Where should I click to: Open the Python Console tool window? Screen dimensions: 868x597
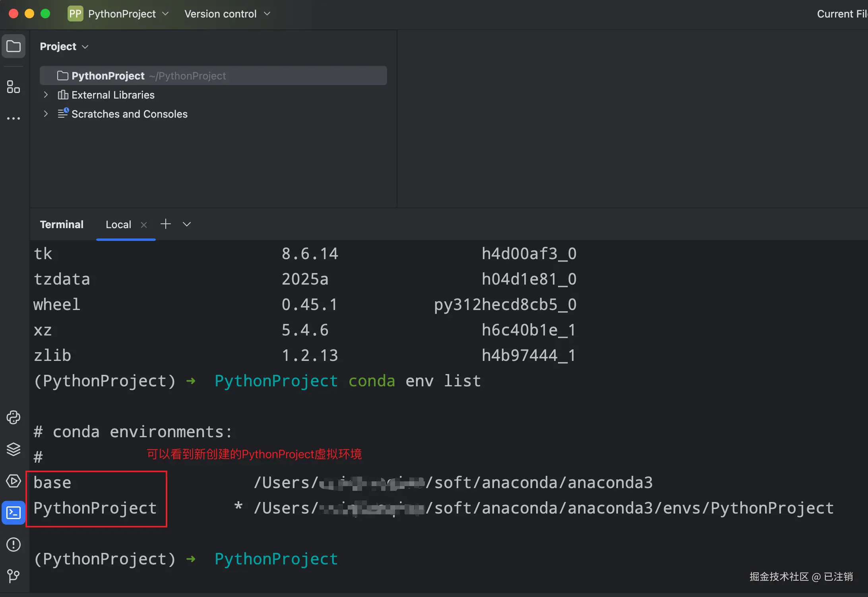(14, 417)
